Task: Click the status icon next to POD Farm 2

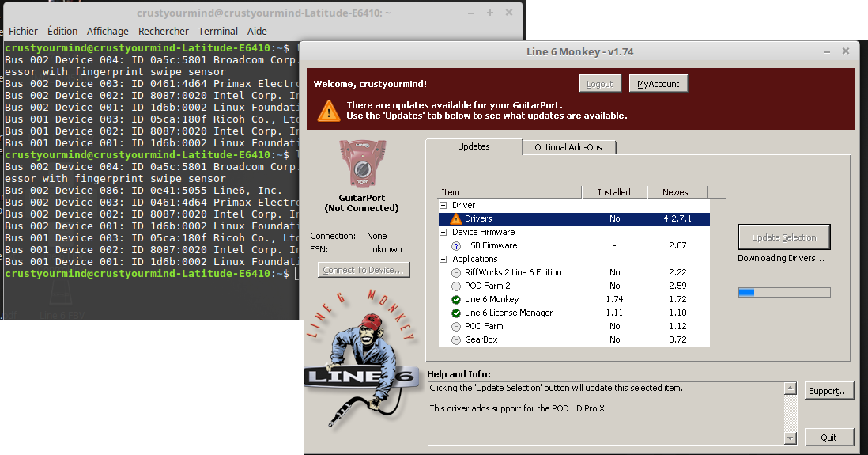Action: [x=456, y=286]
